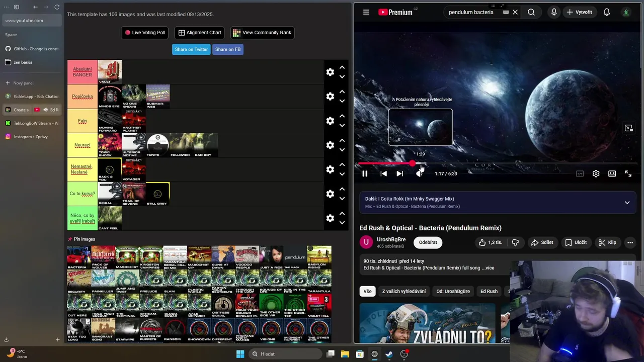Image resolution: width=644 pixels, height=362 pixels.
Task: Open the UroshBgBre channel avatar
Action: coord(366,242)
